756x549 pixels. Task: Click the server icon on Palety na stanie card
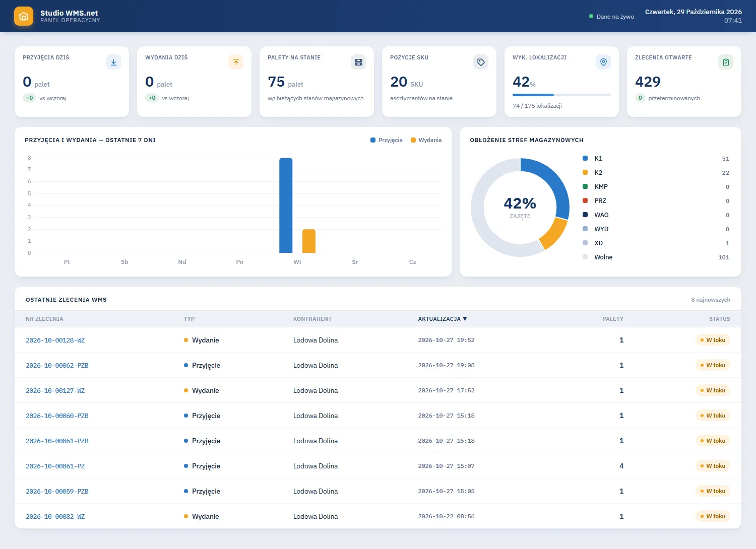click(x=358, y=62)
